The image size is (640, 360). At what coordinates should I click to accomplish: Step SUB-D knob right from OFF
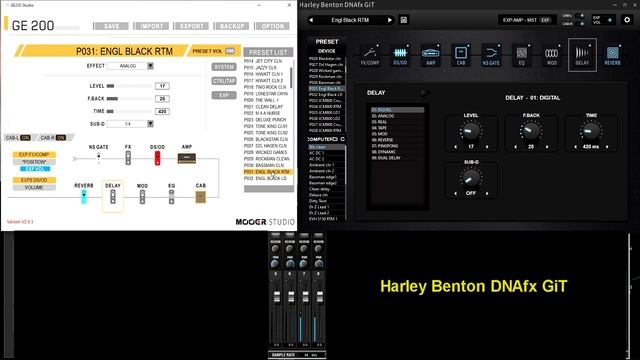487,193
